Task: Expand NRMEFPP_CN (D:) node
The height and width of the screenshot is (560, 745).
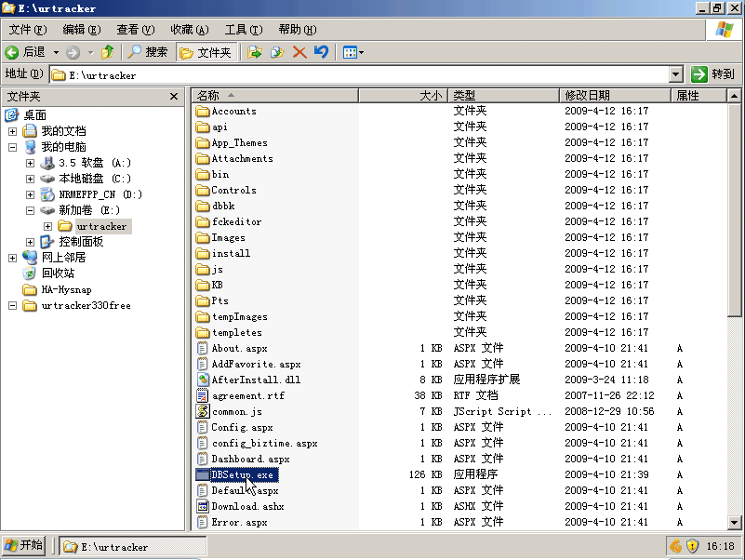Action: (30, 194)
